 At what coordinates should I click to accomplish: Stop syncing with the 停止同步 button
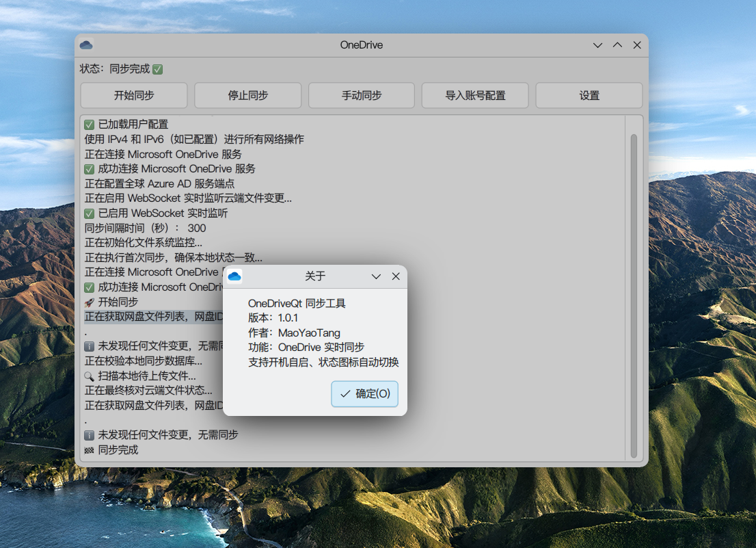[x=248, y=96]
